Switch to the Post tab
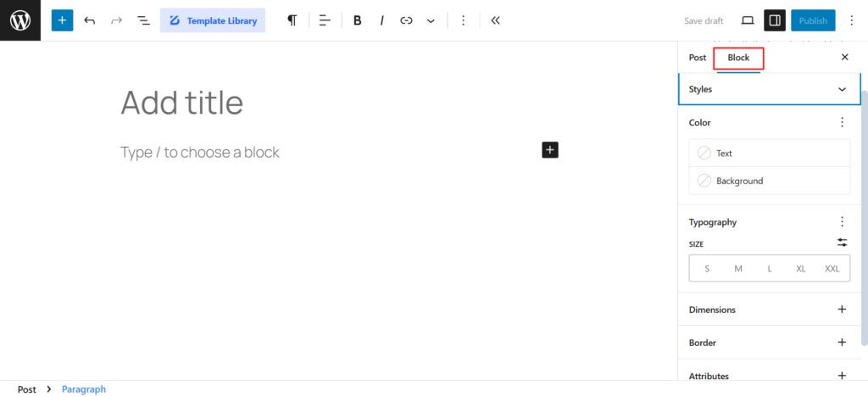Screen dimensions: 868x397 click(698, 58)
